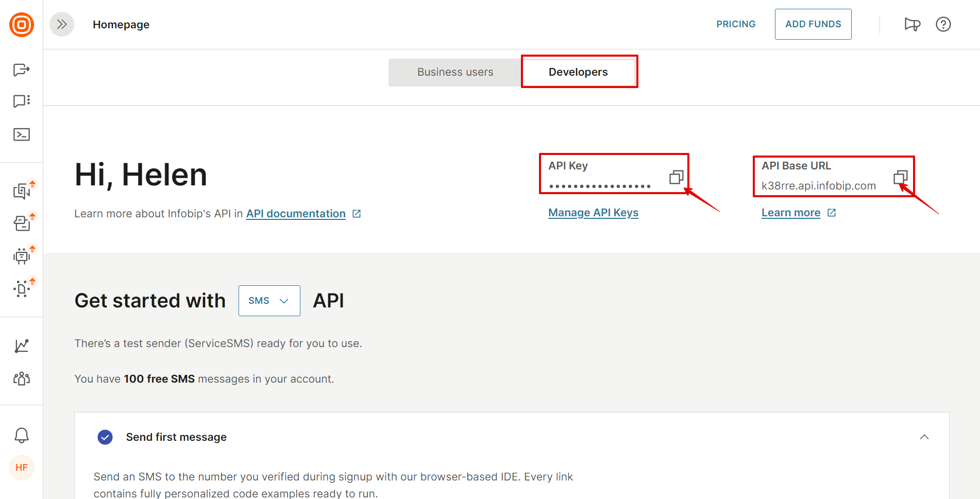This screenshot has width=980, height=499.
Task: Click the PRICING link
Action: 736,24
